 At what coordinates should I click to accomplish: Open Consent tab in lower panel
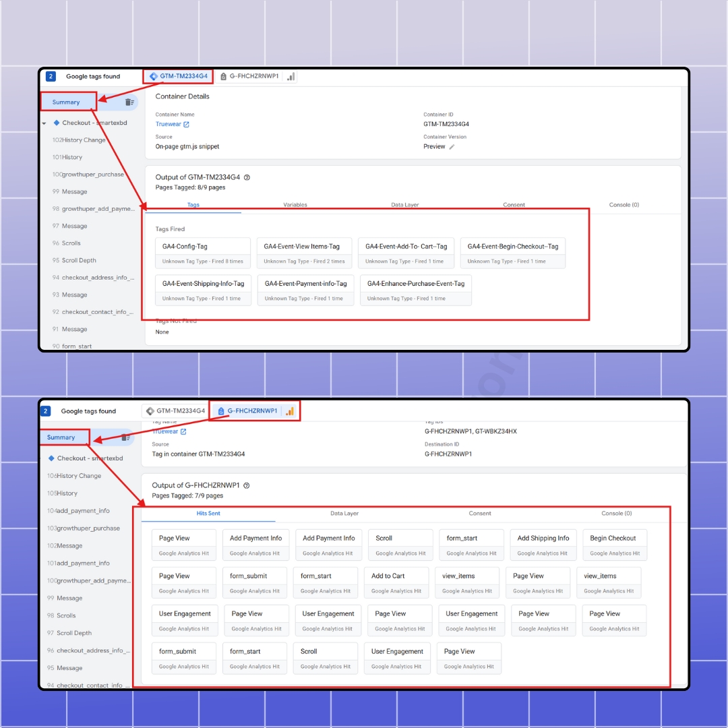tap(480, 514)
